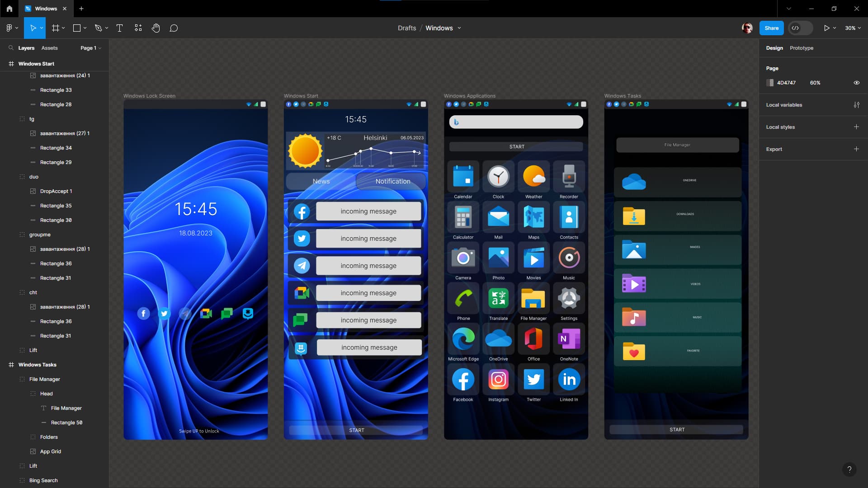Screen dimensions: 868x488
Task: Click the News button on Windows Start frame
Action: (x=321, y=181)
